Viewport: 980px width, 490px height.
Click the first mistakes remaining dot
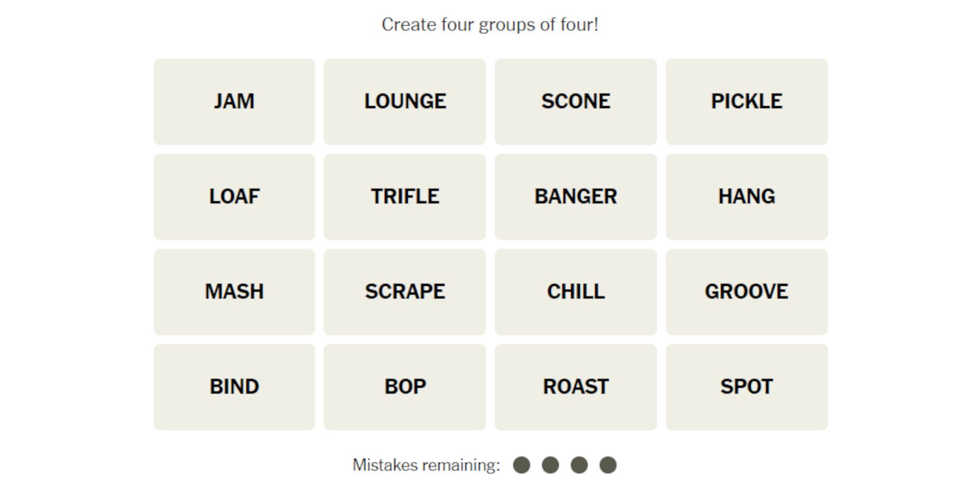click(x=522, y=465)
